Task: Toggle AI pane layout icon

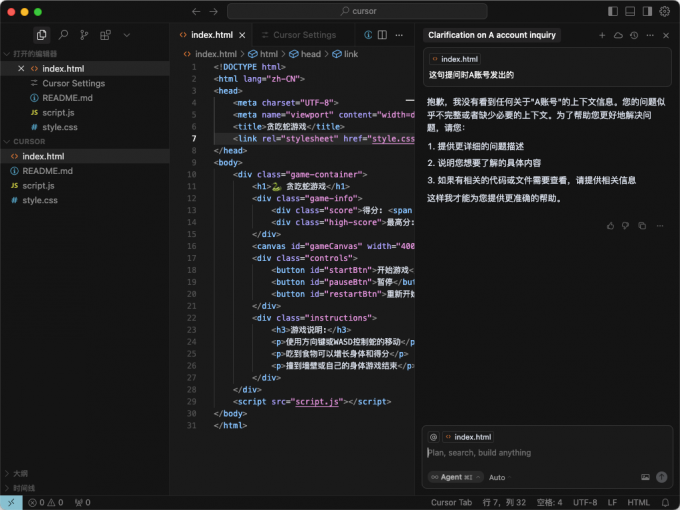Action: point(647,11)
